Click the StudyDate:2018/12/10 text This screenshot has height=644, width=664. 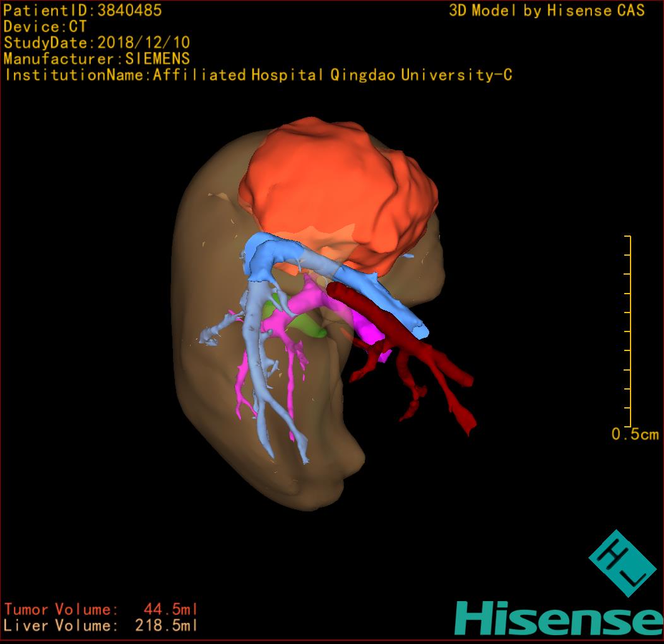pyautogui.click(x=97, y=42)
